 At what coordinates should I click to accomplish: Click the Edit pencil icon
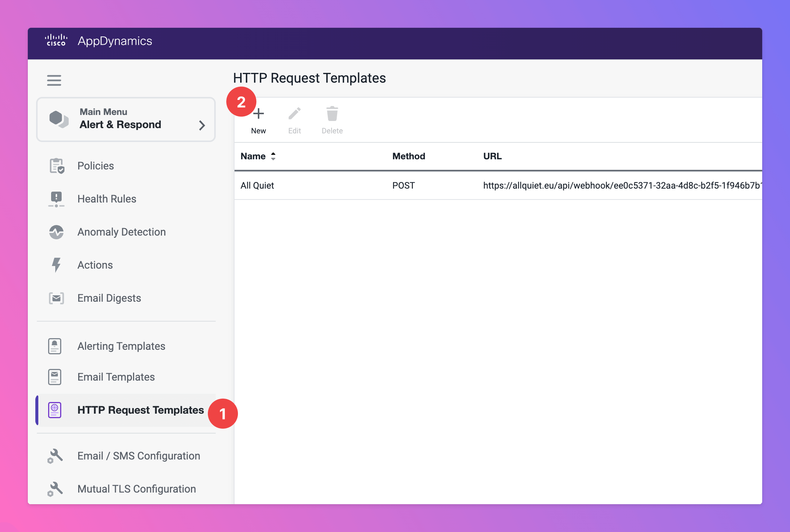(x=294, y=113)
